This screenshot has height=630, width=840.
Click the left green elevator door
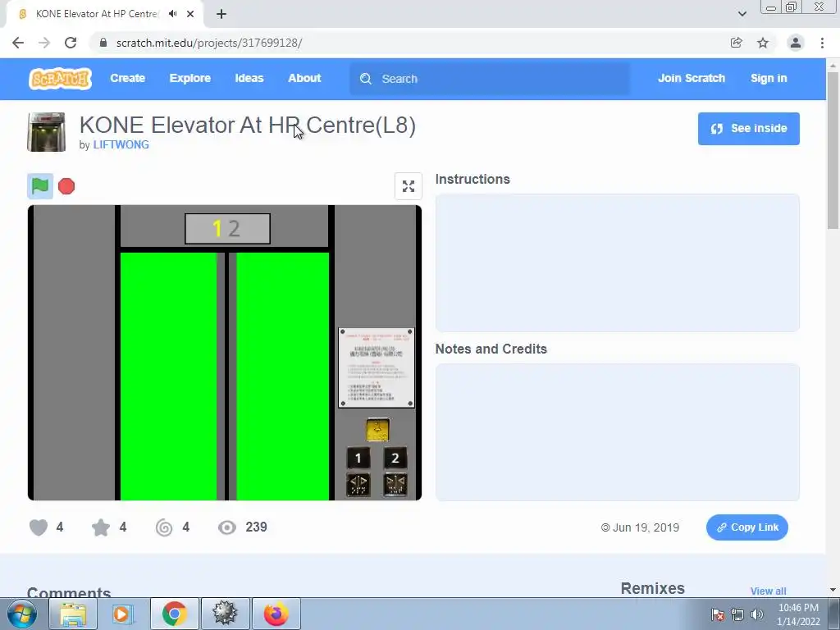[x=169, y=376]
